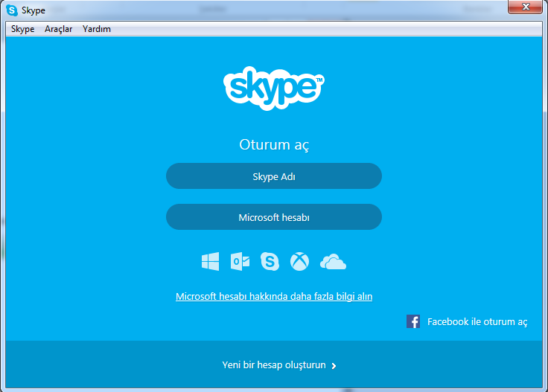Click Yeni bir hesap oluşturun
The image size is (548, 392).
(274, 364)
